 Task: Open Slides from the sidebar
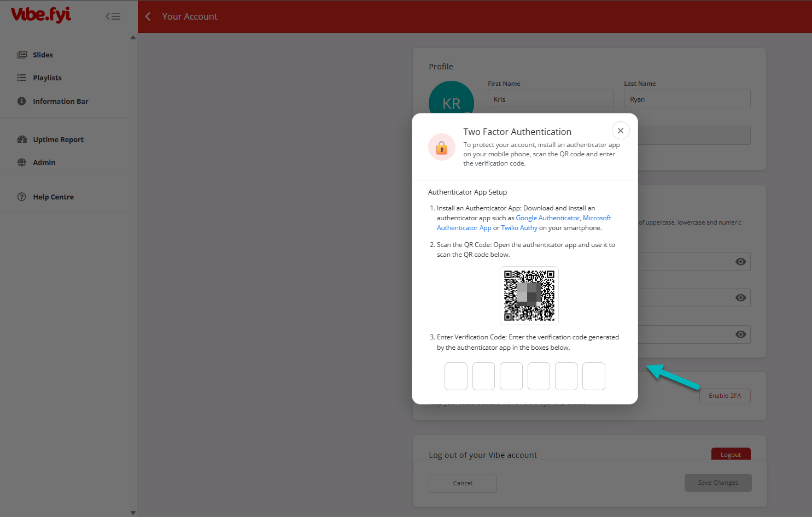coord(43,55)
